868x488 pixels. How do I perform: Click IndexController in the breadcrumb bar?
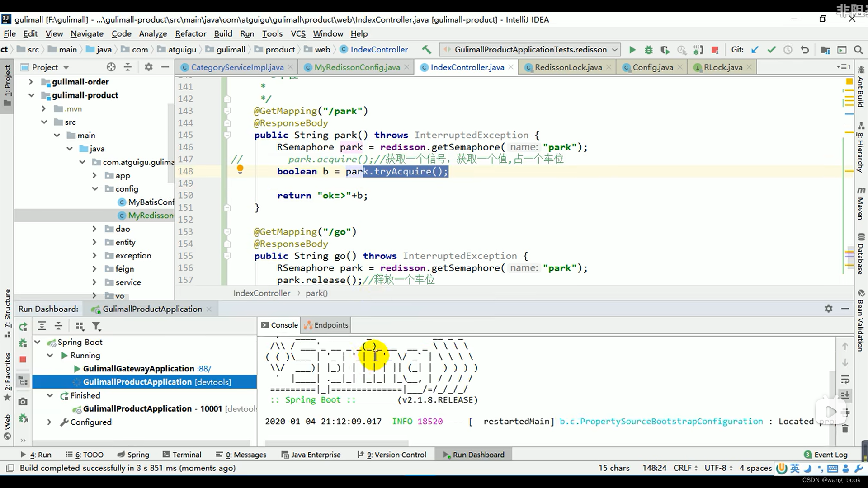point(262,293)
